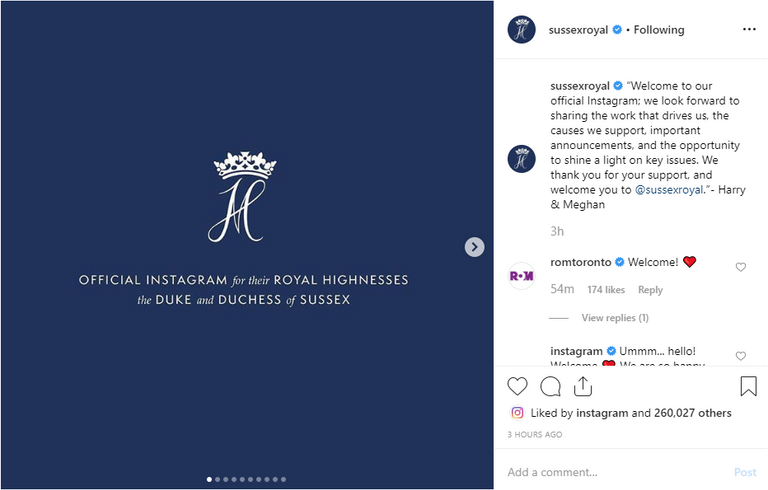Save the post with the bookmark icon
The width and height of the screenshot is (768, 490).
point(748,386)
